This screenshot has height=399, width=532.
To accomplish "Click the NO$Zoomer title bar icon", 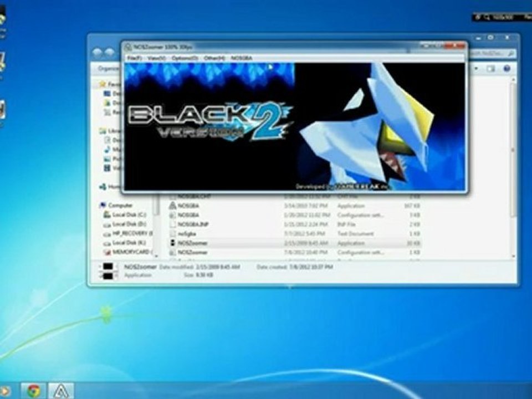I will 128,47.
